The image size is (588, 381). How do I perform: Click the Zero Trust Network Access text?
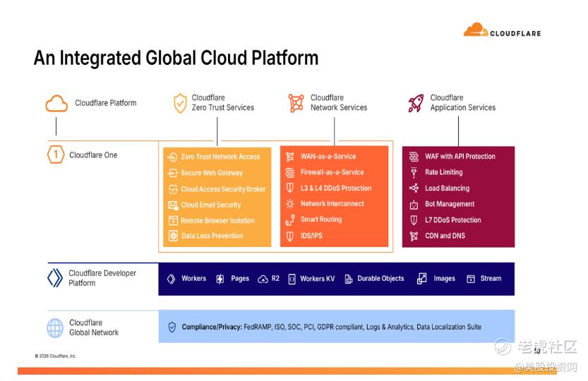tap(220, 157)
